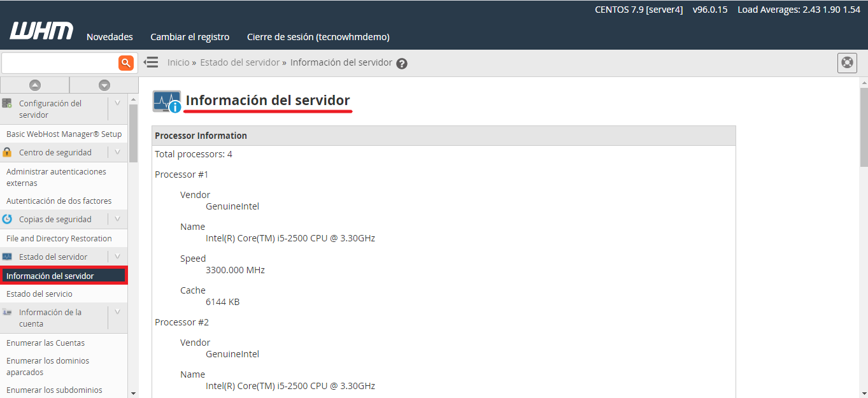Click the Centro de seguridad padlock icon
Screen dimensions: 868x398
[x=8, y=153]
